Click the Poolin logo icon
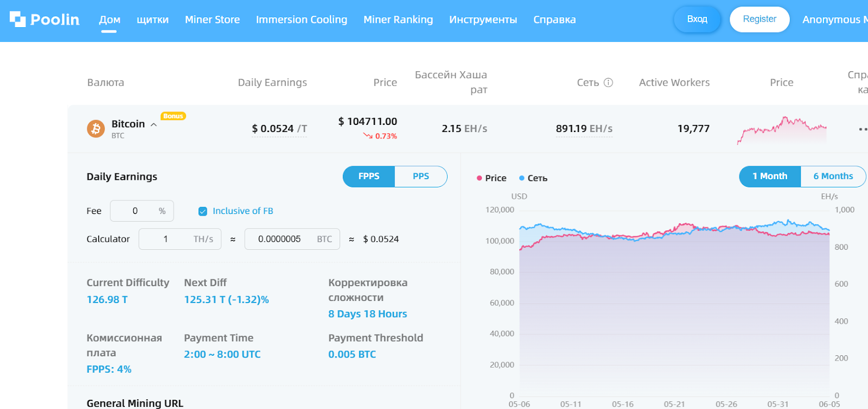This screenshot has width=868, height=409. tap(17, 20)
